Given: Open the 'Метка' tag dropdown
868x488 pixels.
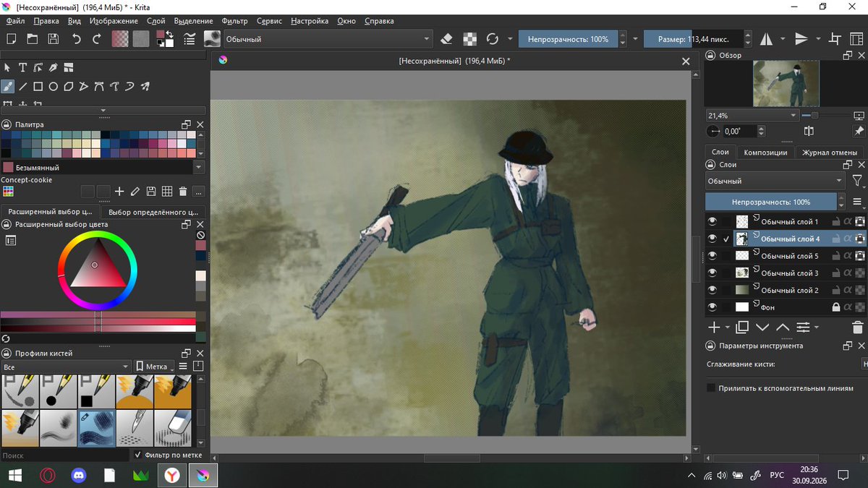Looking at the screenshot, I should tap(156, 367).
